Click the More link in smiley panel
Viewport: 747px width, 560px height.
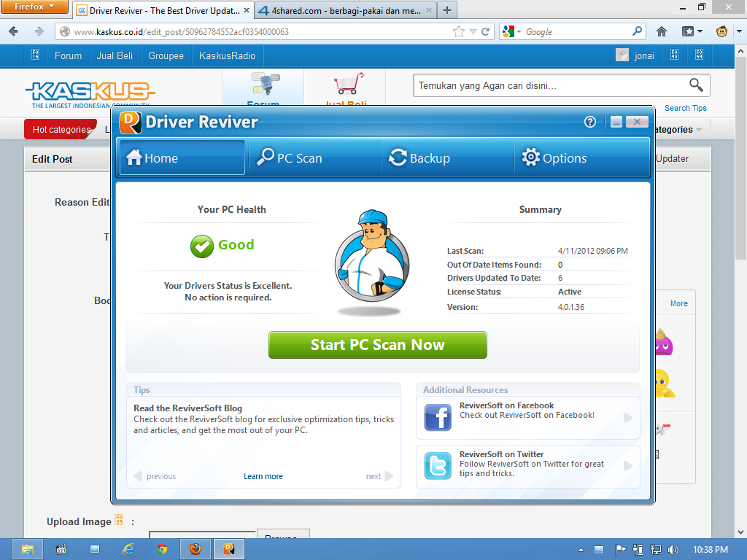tap(679, 303)
